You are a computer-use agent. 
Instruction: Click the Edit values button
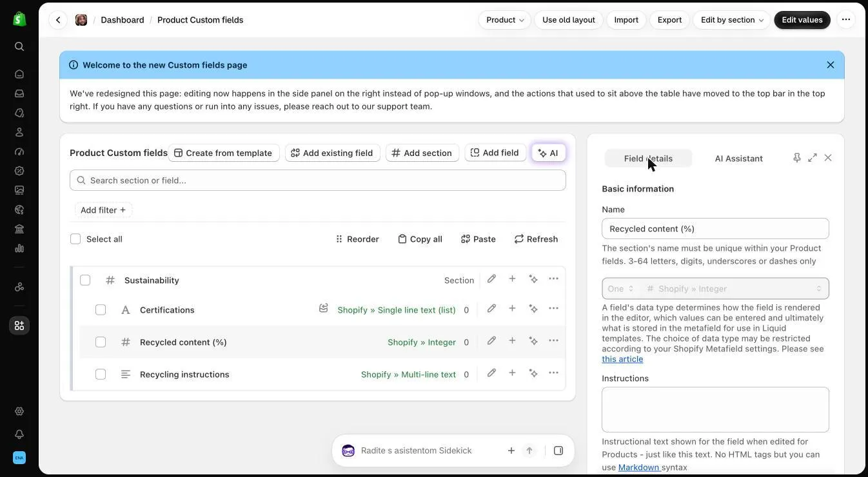tap(802, 20)
